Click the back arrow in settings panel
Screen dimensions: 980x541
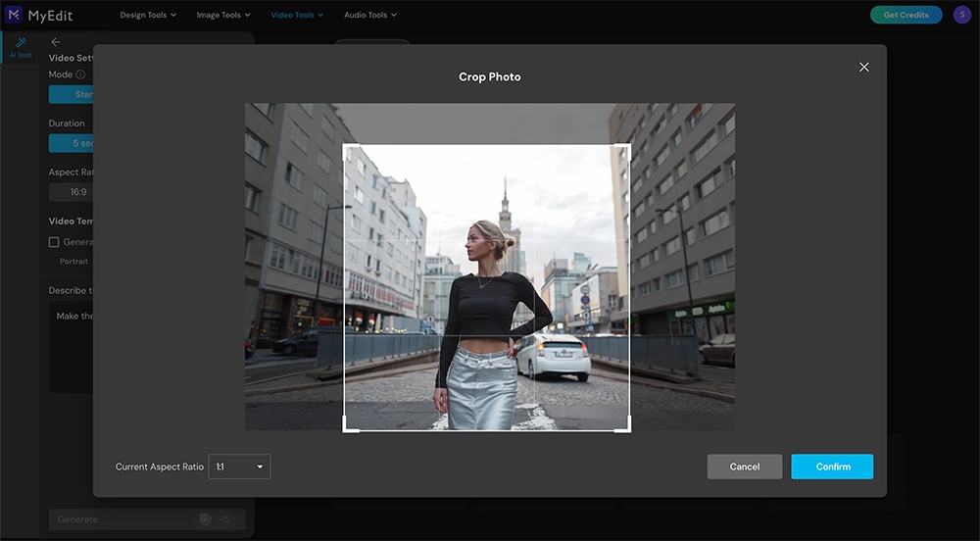point(56,42)
